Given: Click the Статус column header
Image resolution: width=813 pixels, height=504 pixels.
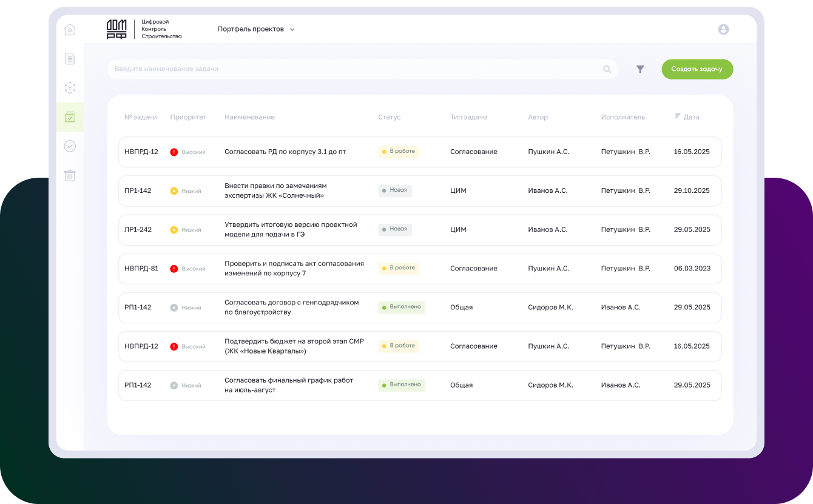Looking at the screenshot, I should [x=389, y=117].
